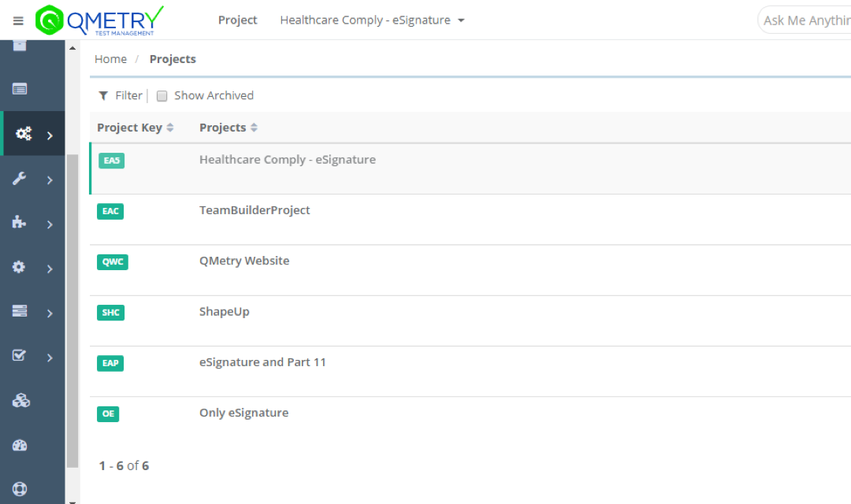Sort by Projects column
Image resolution: width=851 pixels, height=504 pixels.
[229, 128]
